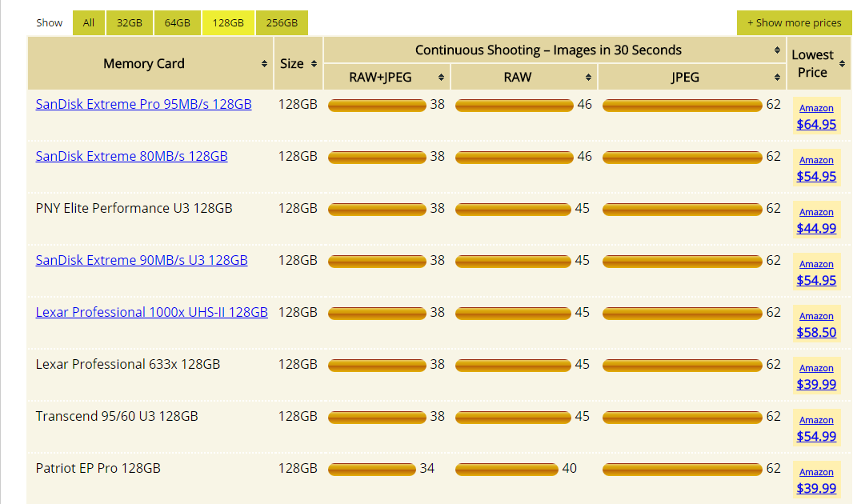Sort by RAW+JPEG column arrows
865x504 pixels.
[x=441, y=78]
